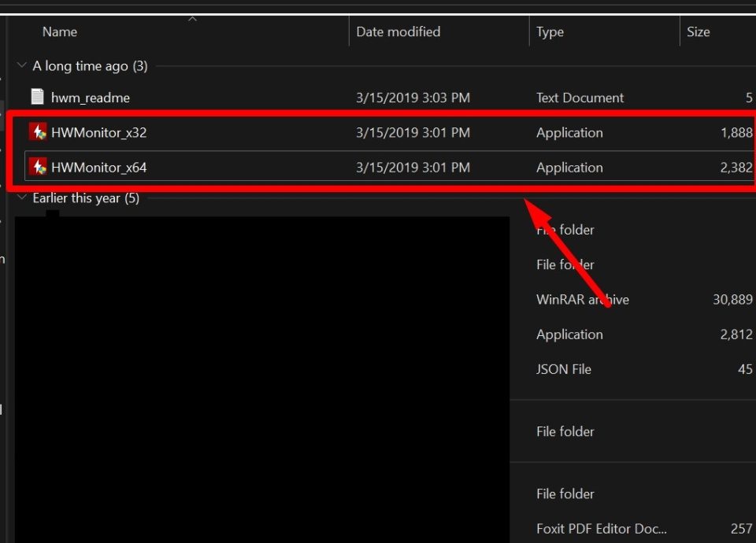Click the Foxit PDF Editor Doc entry
Viewport: 756px width, 543px height.
[x=601, y=529]
